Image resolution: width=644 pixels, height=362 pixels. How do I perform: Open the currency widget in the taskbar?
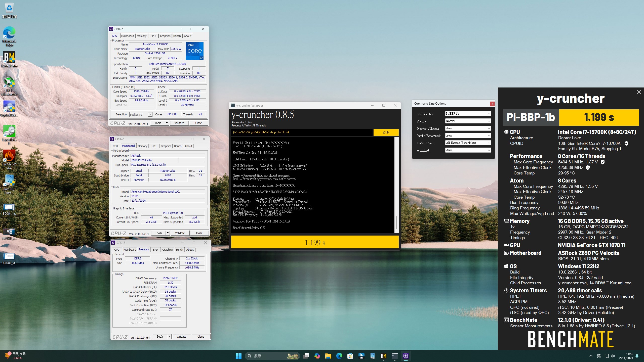click(15, 356)
